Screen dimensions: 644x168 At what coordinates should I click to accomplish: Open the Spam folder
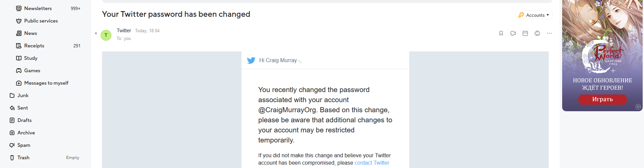pyautogui.click(x=24, y=145)
